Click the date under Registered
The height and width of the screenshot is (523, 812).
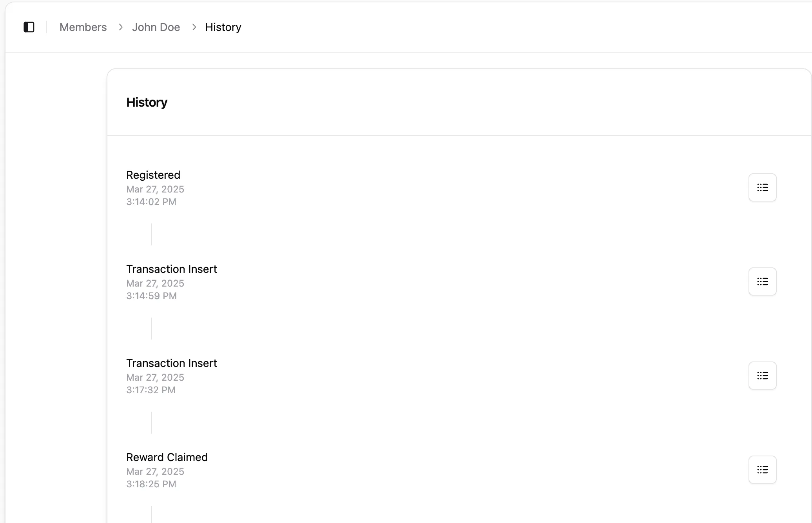155,189
